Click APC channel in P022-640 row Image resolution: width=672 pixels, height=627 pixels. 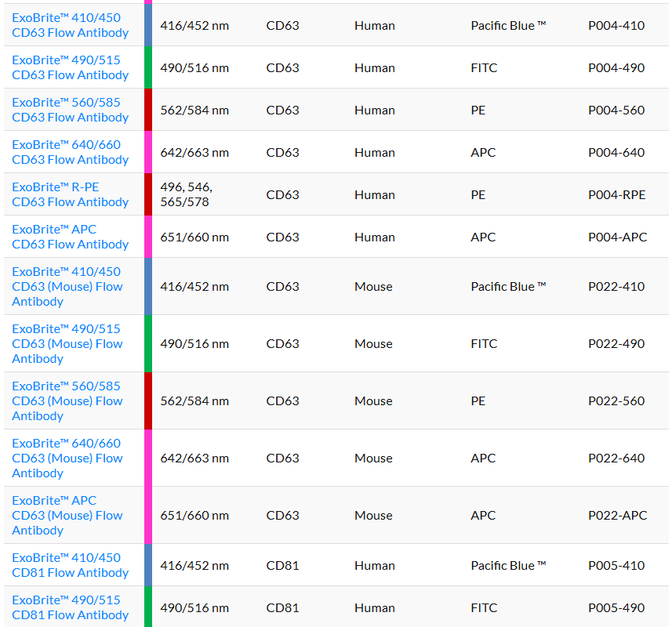pos(483,458)
